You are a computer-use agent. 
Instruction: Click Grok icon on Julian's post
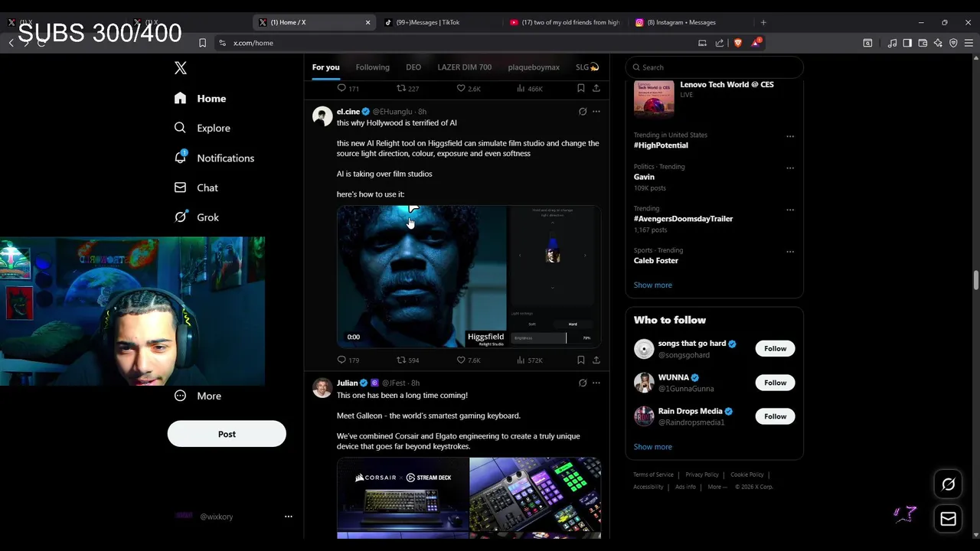(x=583, y=383)
